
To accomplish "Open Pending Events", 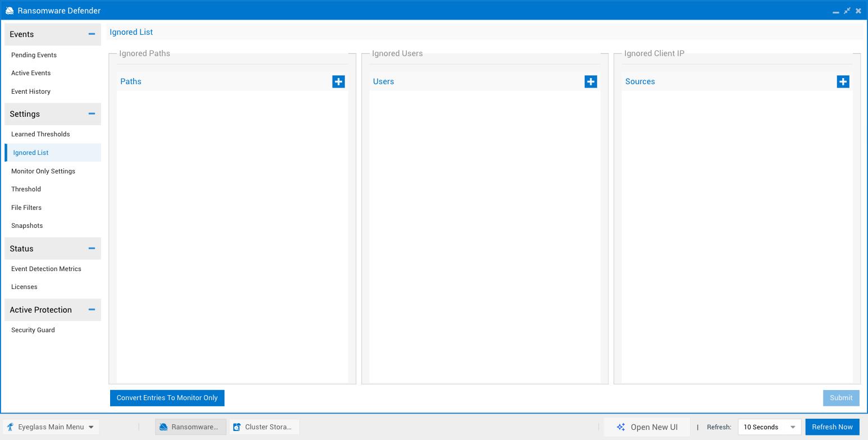I will click(34, 55).
